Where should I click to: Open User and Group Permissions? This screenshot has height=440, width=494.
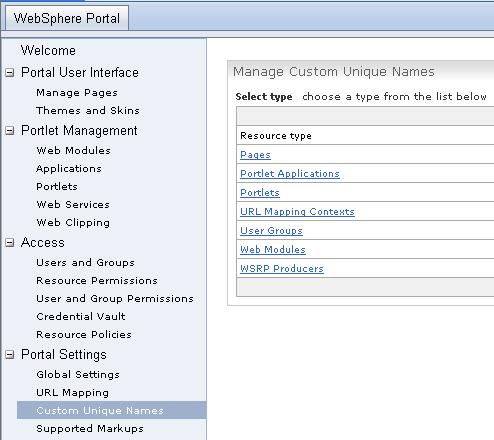(x=115, y=298)
